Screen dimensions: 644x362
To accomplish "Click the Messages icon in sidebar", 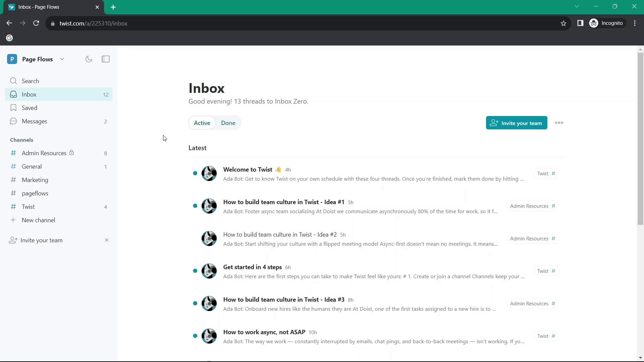I will point(13,121).
